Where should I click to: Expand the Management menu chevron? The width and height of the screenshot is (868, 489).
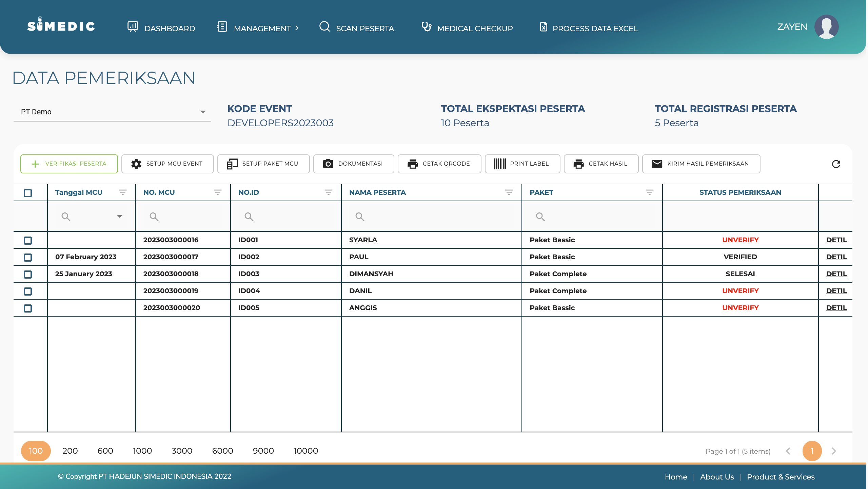(x=297, y=28)
